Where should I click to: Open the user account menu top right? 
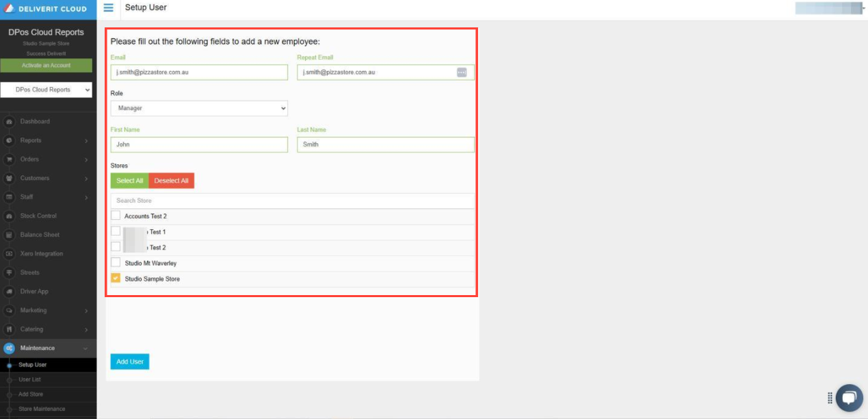click(x=830, y=8)
